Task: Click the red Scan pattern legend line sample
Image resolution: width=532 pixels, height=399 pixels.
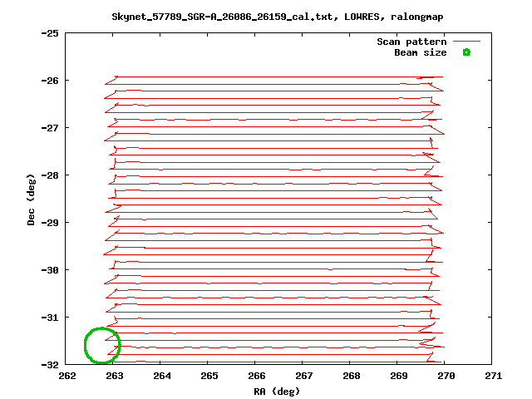Action: [x=466, y=42]
